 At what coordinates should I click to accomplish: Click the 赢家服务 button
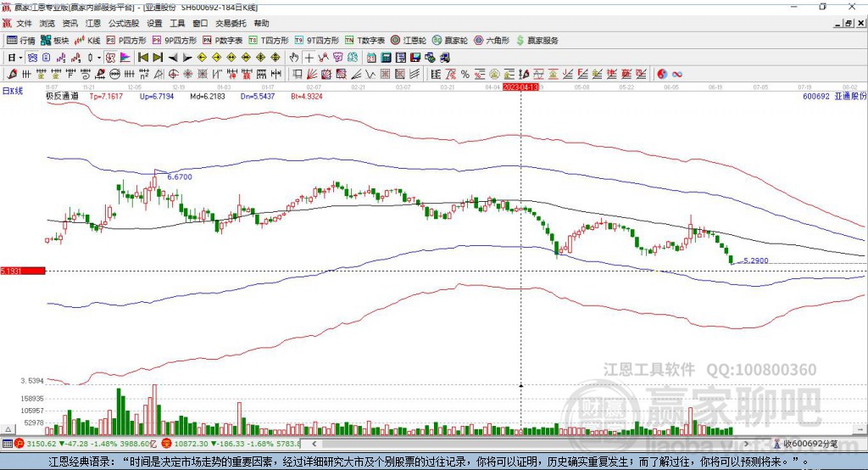(537, 41)
